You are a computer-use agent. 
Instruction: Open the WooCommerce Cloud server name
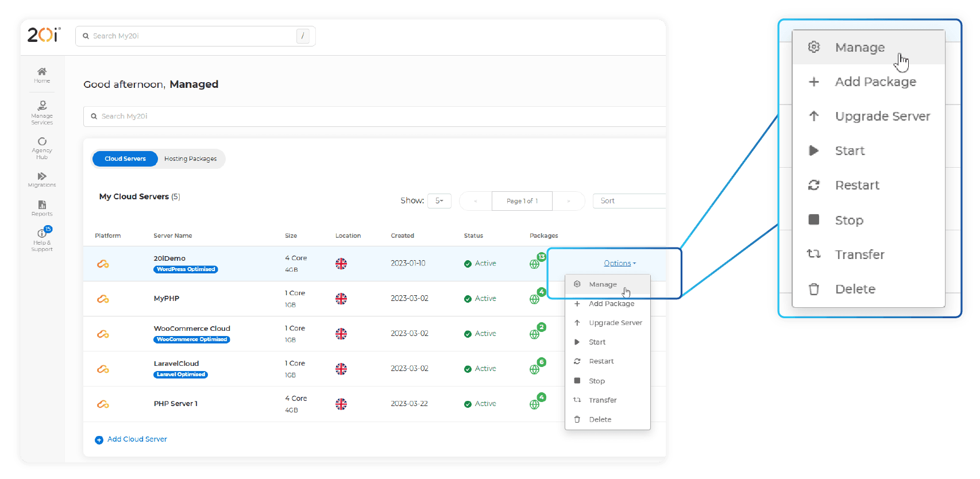click(192, 329)
